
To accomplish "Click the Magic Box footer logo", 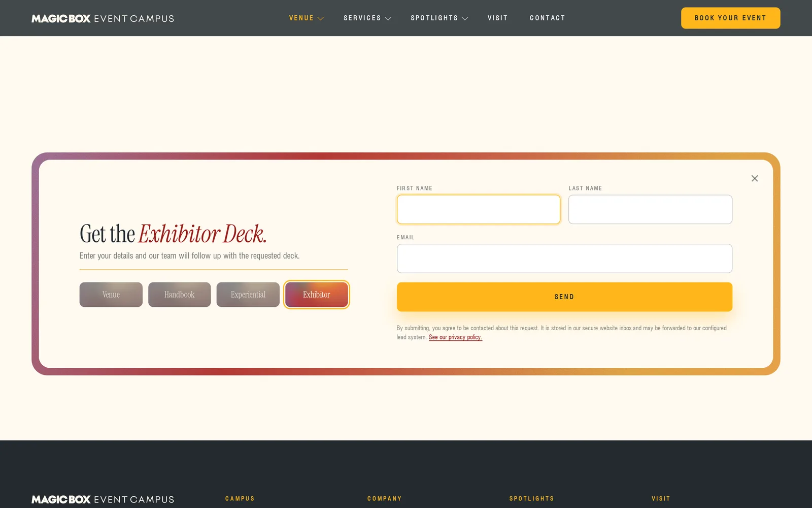I will coord(103,499).
